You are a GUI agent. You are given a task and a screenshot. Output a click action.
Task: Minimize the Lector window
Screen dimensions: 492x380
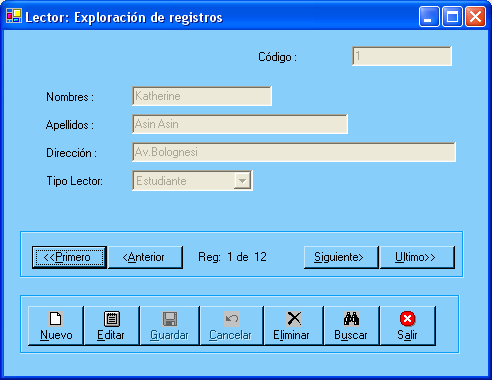(x=429, y=16)
